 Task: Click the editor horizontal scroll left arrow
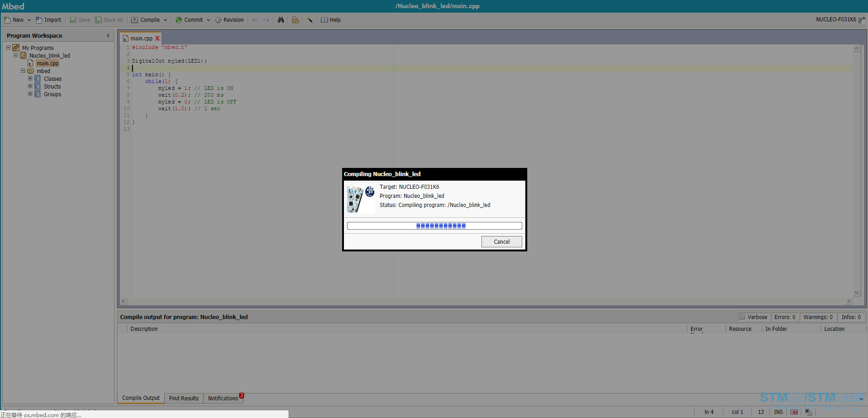click(x=123, y=301)
